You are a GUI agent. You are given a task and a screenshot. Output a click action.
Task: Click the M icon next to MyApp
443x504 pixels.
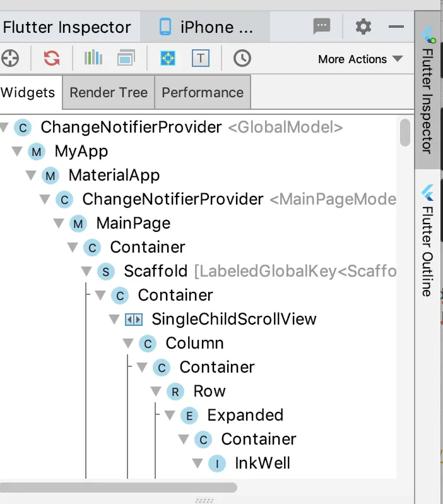pos(37,152)
